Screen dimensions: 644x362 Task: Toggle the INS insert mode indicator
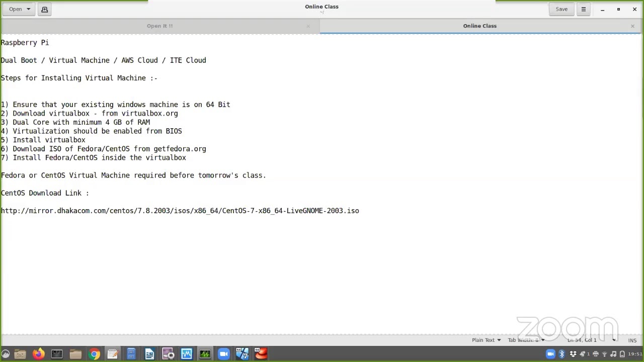(x=632, y=340)
